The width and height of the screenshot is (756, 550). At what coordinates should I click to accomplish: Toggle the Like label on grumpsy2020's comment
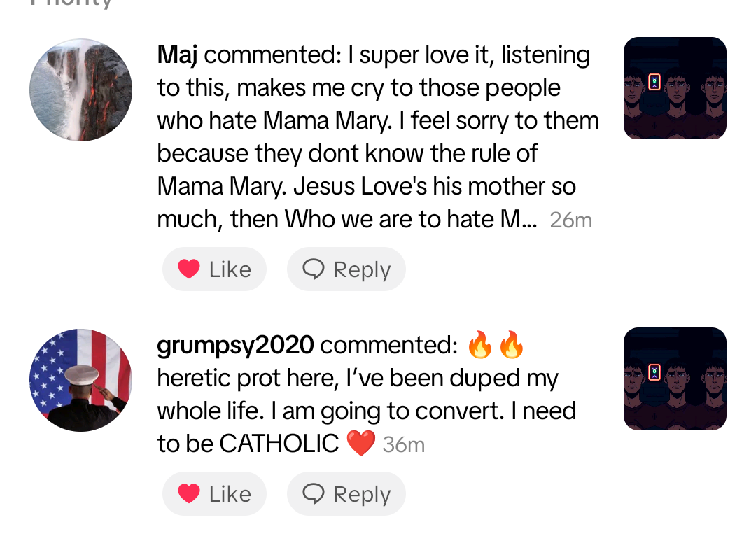(230, 494)
